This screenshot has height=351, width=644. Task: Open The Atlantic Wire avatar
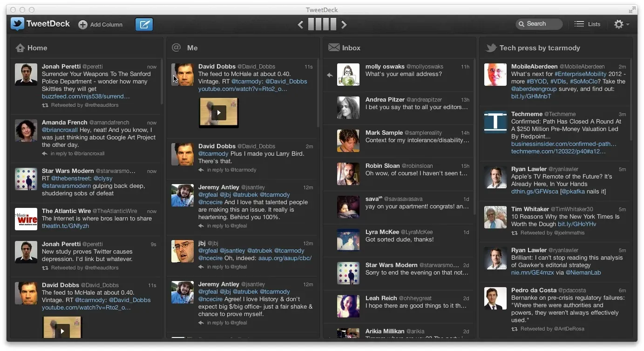pyautogui.click(x=26, y=219)
